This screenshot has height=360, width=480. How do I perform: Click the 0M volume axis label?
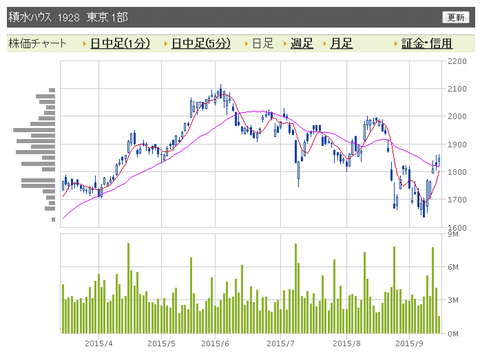pos(453,334)
